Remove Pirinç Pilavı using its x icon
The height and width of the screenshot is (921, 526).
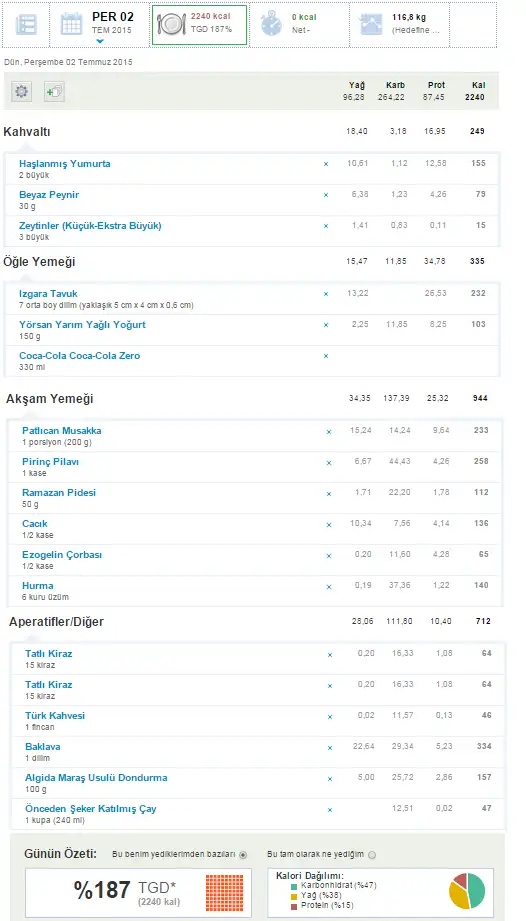pos(329,462)
